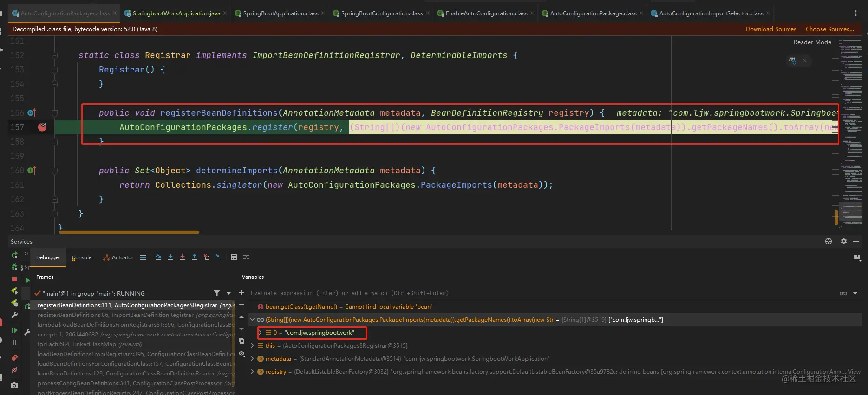Viewport: 868px width, 395px height.
Task: Toggle Reader Mode in editor
Action: [812, 42]
